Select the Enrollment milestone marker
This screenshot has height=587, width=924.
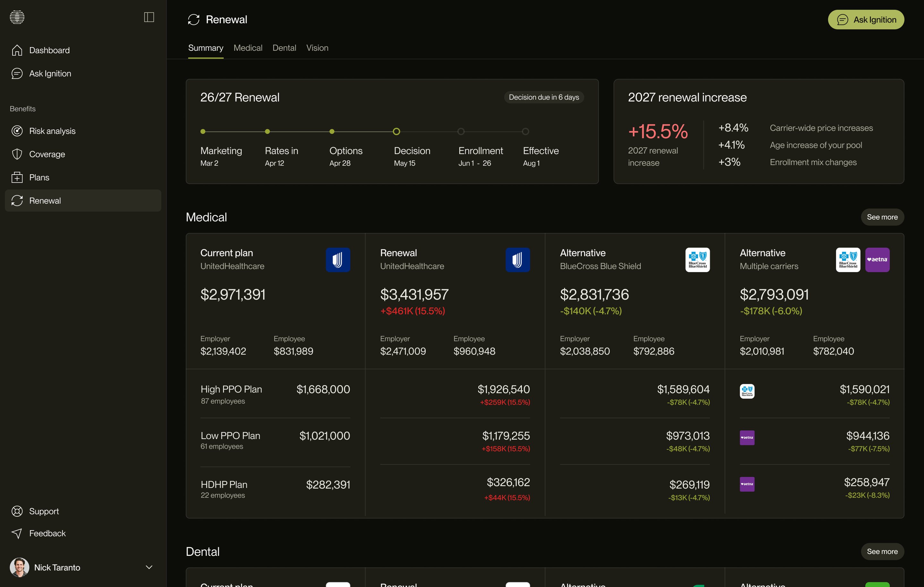[x=461, y=132]
